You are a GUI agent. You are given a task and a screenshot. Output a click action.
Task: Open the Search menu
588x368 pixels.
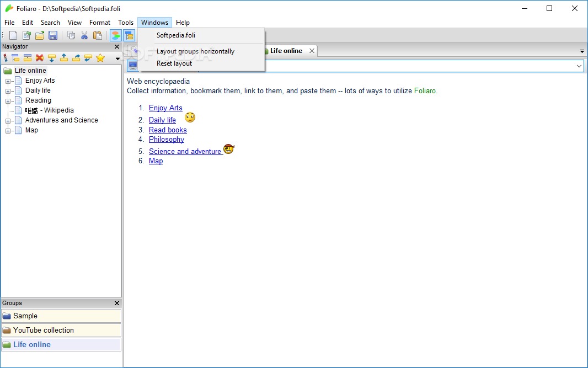pyautogui.click(x=50, y=23)
